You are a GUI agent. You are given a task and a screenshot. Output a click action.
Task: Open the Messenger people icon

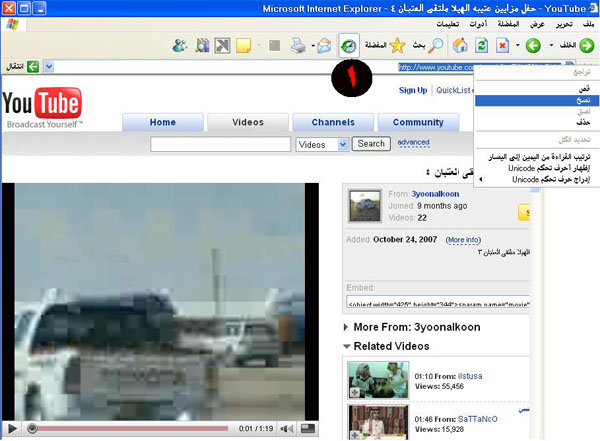click(179, 46)
